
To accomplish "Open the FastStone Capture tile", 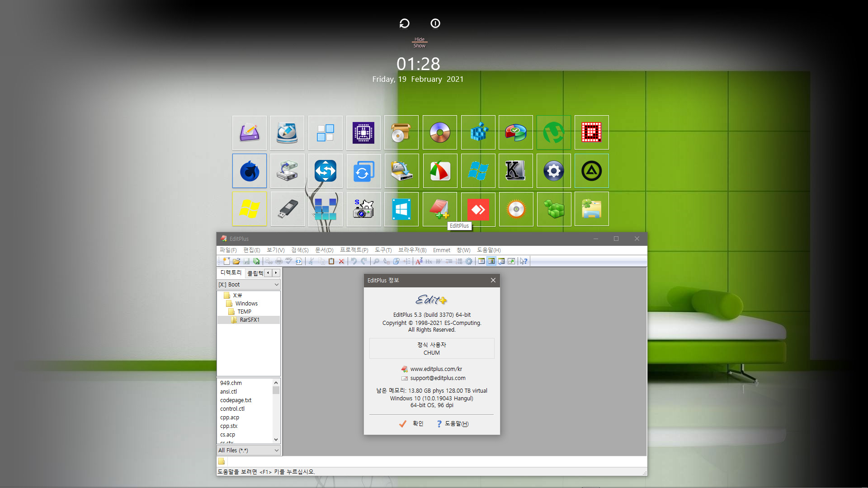I will click(440, 171).
